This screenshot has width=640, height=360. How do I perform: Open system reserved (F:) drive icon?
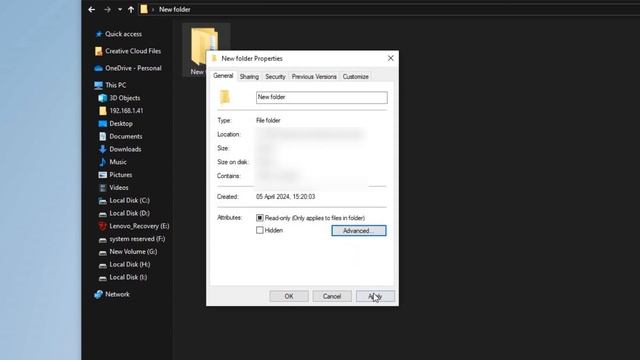coord(102,239)
